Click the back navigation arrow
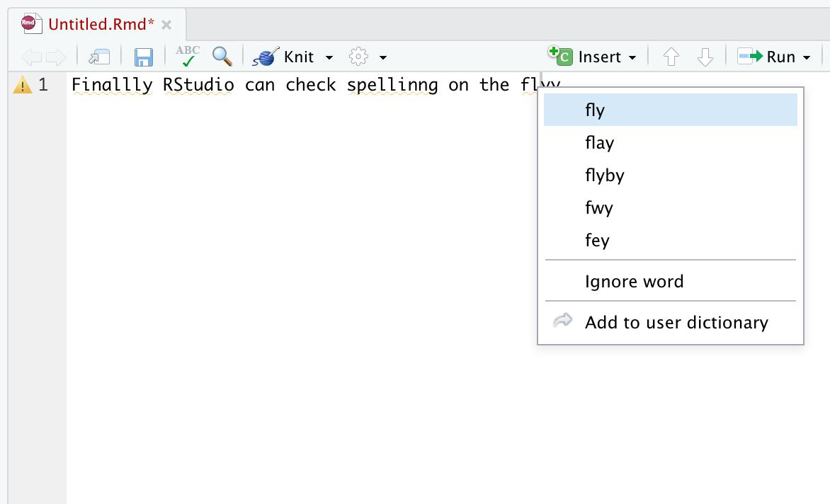Screen dimensions: 830x504 click(31, 57)
